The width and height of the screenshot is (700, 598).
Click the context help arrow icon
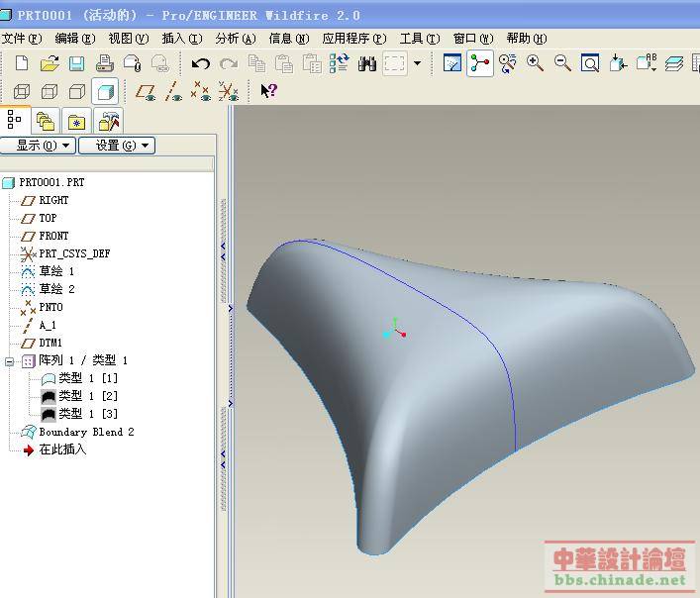tap(268, 92)
